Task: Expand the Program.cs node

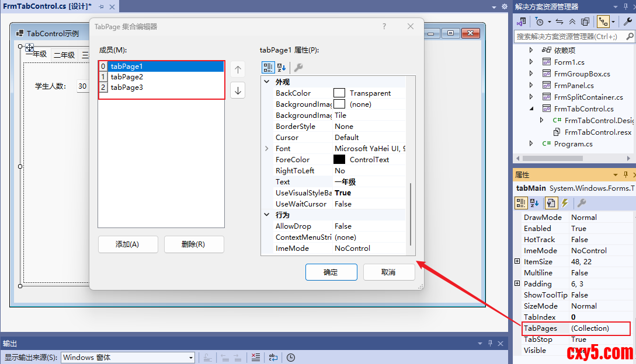Action: [531, 143]
